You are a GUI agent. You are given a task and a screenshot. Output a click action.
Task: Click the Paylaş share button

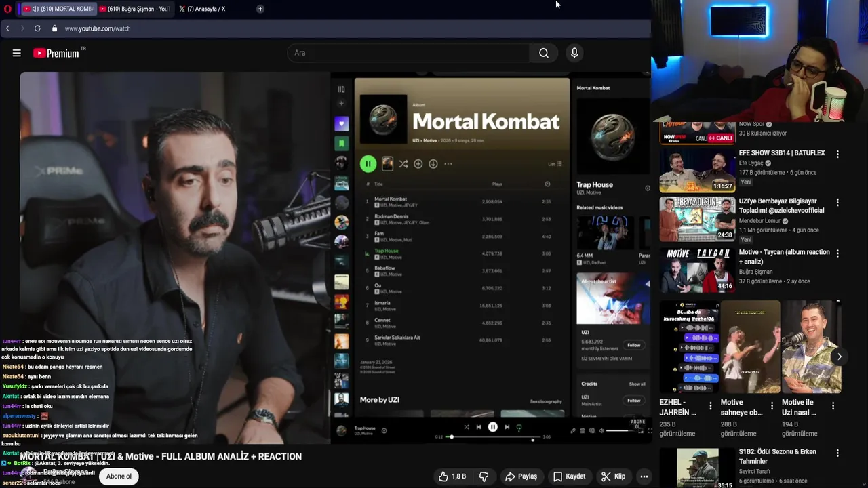pos(521,476)
